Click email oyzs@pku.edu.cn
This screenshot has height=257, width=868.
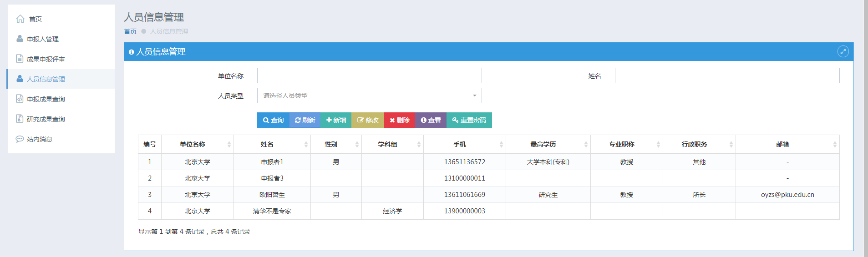click(787, 195)
